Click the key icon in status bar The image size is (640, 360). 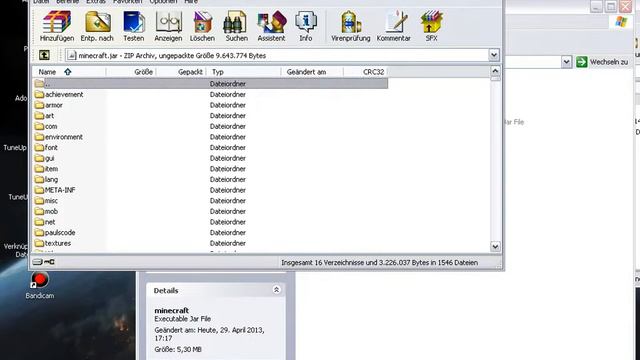click(x=49, y=262)
